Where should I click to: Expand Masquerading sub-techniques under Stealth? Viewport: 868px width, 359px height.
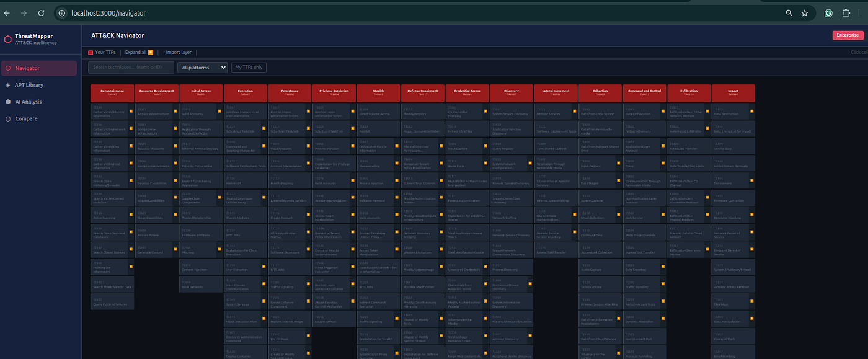tap(397, 163)
